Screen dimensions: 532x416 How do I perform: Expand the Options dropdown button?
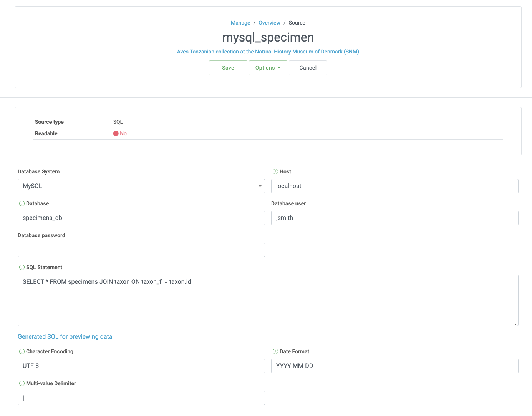pyautogui.click(x=268, y=68)
